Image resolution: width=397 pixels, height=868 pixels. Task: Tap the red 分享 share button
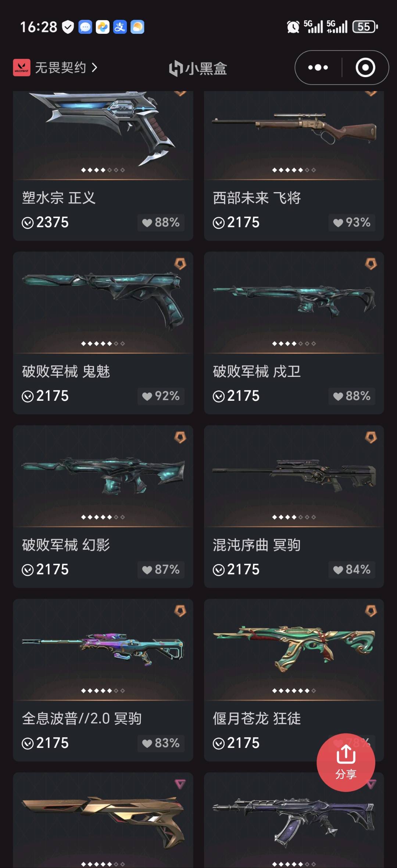(346, 763)
